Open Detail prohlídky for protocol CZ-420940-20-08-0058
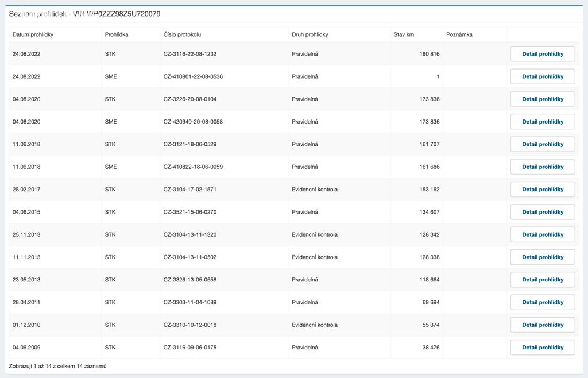This screenshot has height=378, width=588. coord(542,122)
